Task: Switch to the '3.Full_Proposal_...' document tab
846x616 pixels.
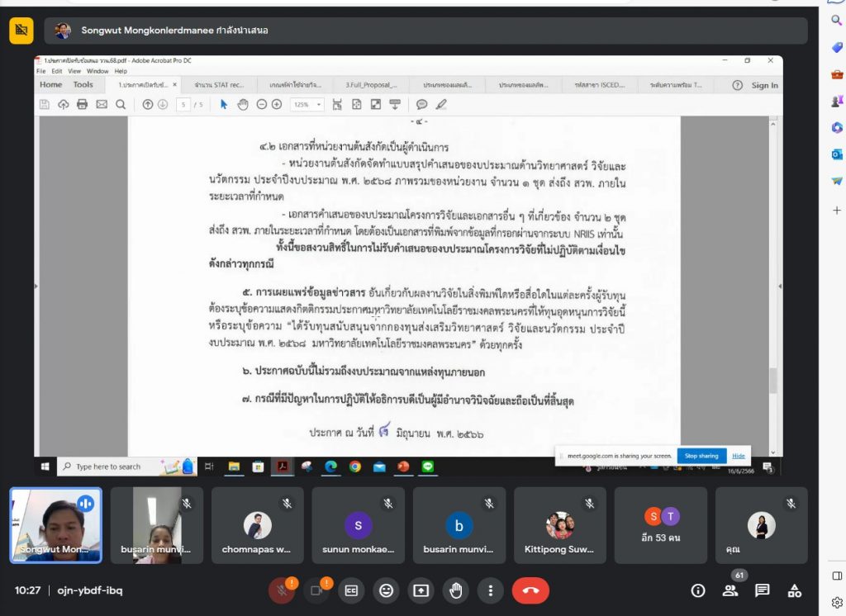Action: point(371,85)
